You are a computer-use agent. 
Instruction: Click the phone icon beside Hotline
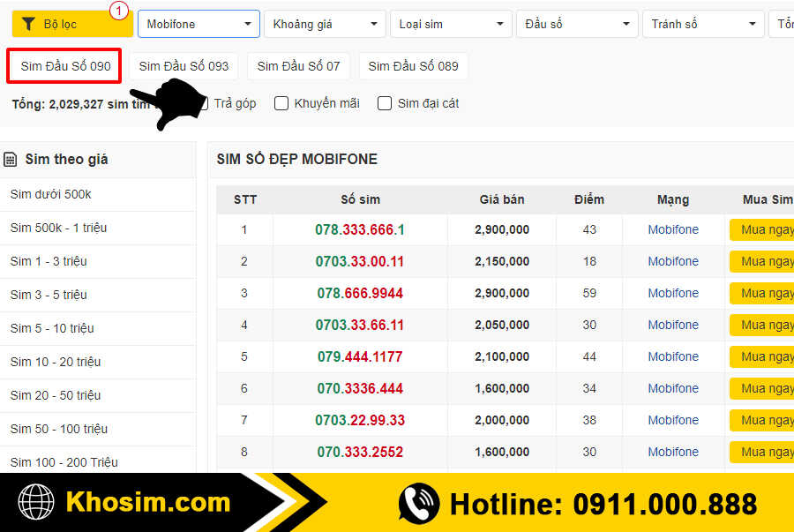[418, 504]
